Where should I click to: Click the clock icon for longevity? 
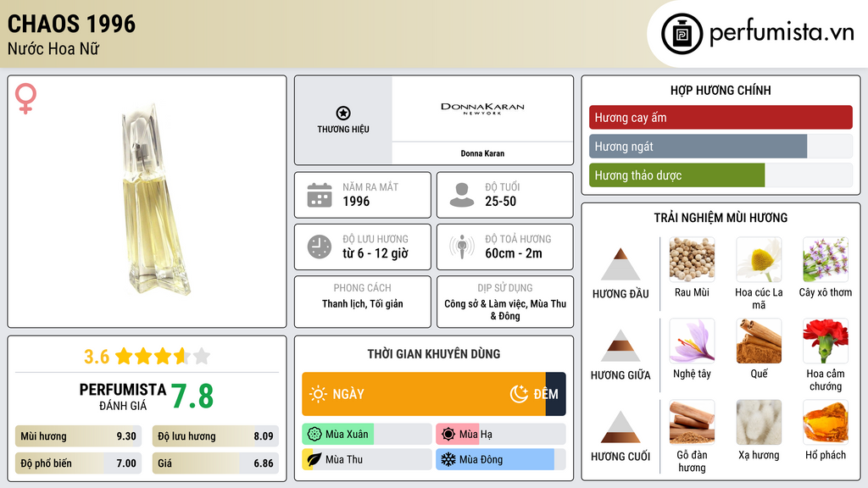click(319, 247)
